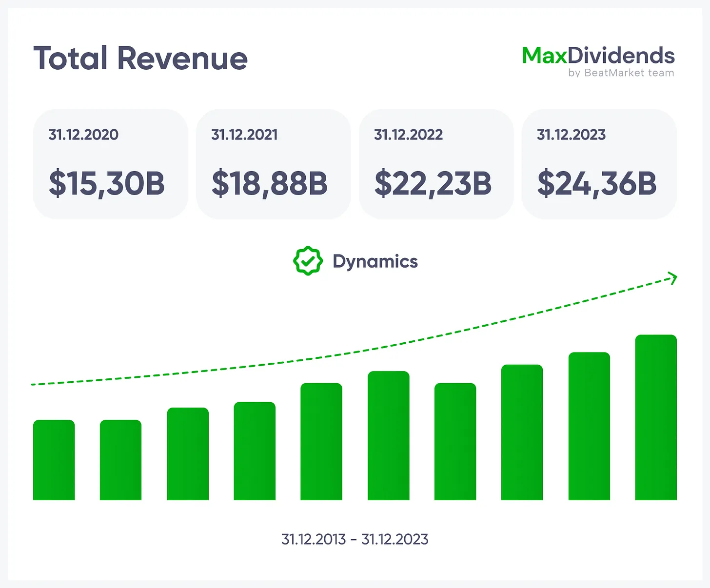
Task: Select the 31.12.2020 revenue card
Action: (x=111, y=164)
